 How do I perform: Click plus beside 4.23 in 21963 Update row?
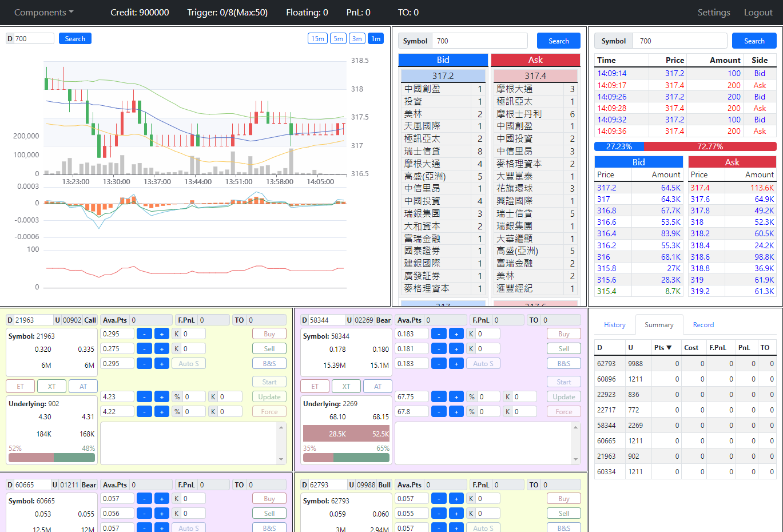(162, 397)
